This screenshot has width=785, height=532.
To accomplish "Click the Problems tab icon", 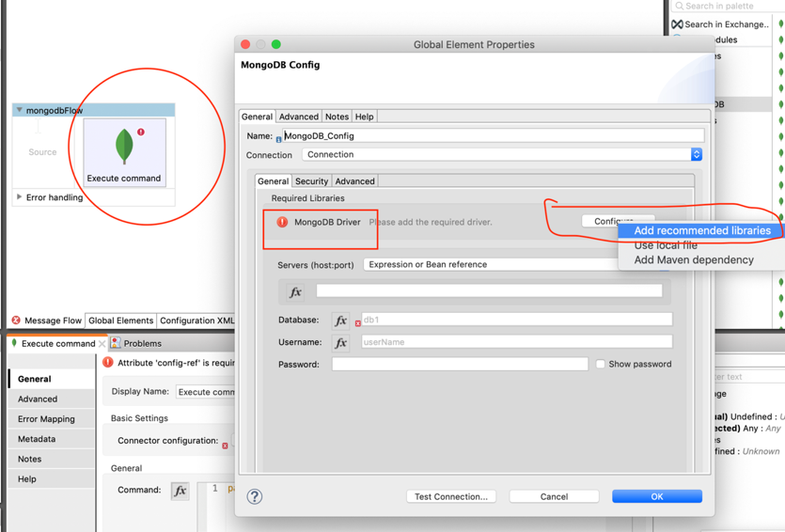I will pyautogui.click(x=115, y=343).
